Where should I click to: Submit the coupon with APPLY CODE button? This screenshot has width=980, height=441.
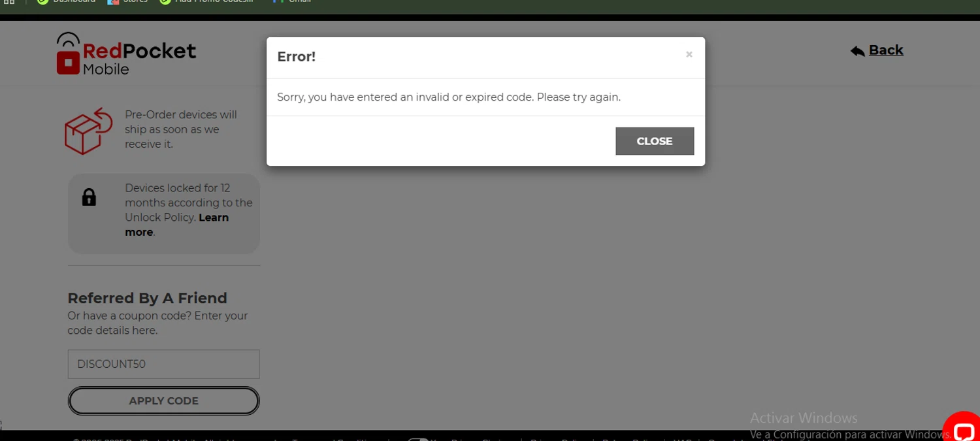coord(163,400)
